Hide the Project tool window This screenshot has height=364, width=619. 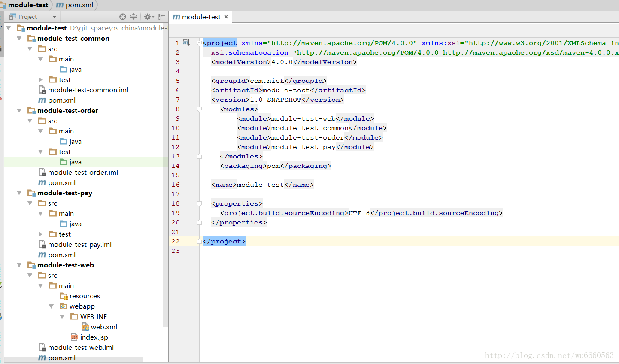coord(161,17)
